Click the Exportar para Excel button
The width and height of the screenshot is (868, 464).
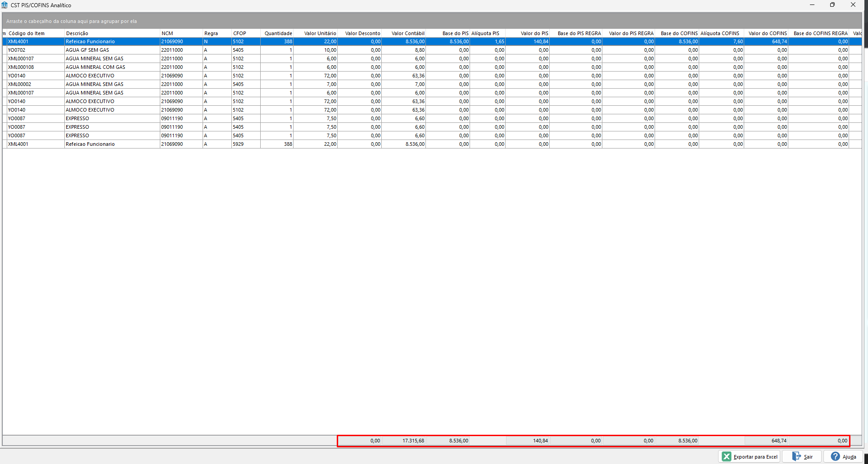750,456
